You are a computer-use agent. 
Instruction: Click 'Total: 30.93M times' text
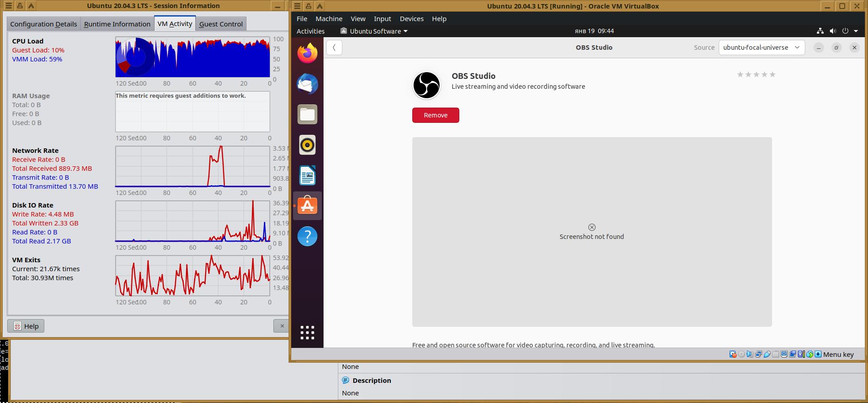pos(43,278)
